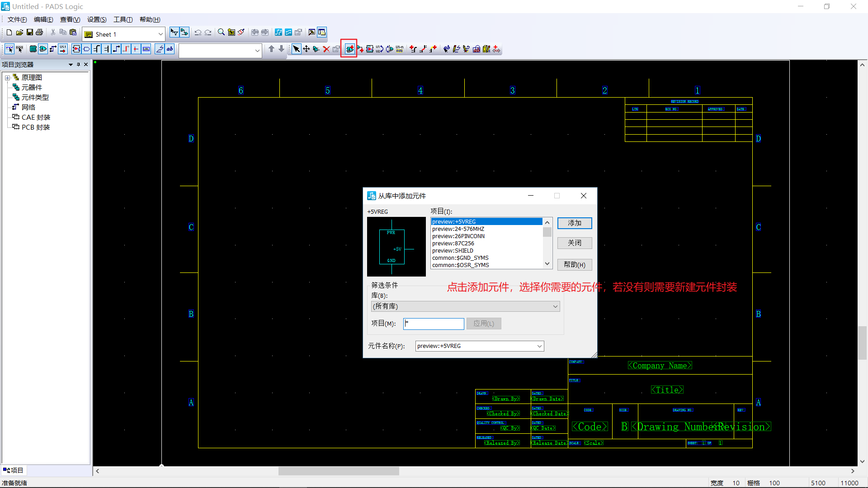
Task: Open the Add Part from Library tool
Action: [349, 49]
